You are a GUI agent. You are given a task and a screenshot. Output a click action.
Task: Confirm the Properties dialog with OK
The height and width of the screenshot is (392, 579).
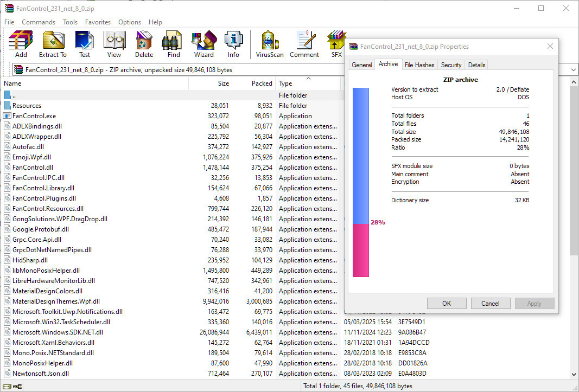point(447,304)
